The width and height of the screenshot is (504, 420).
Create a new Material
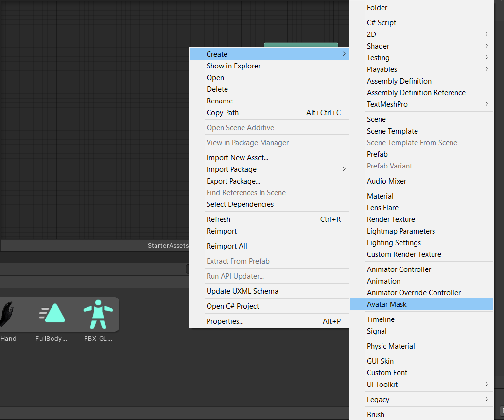tap(421, 196)
